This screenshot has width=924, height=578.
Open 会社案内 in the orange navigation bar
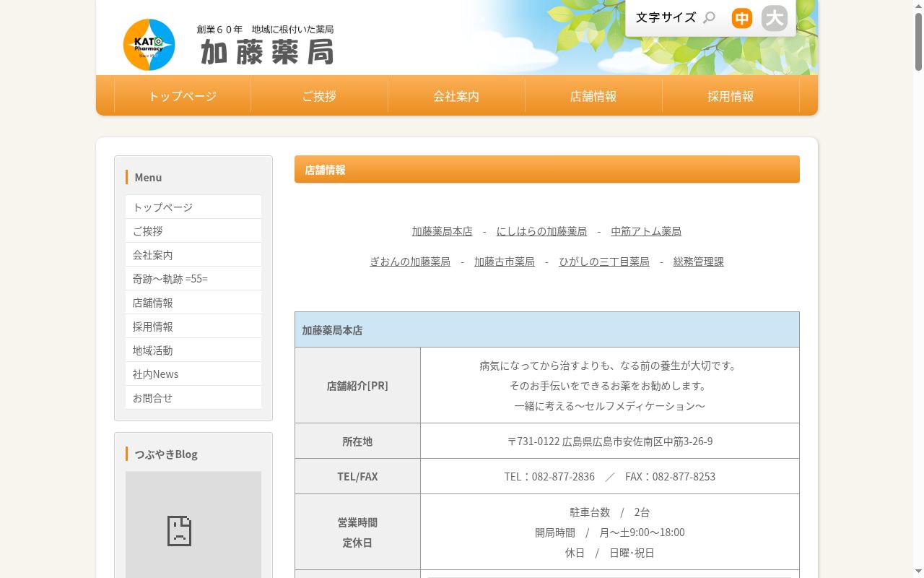click(456, 96)
